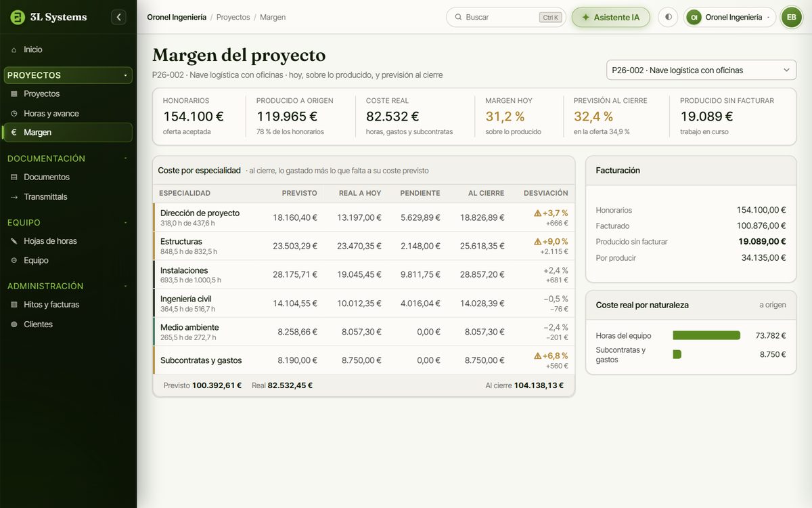Open the Transmittals page

[x=68, y=196]
